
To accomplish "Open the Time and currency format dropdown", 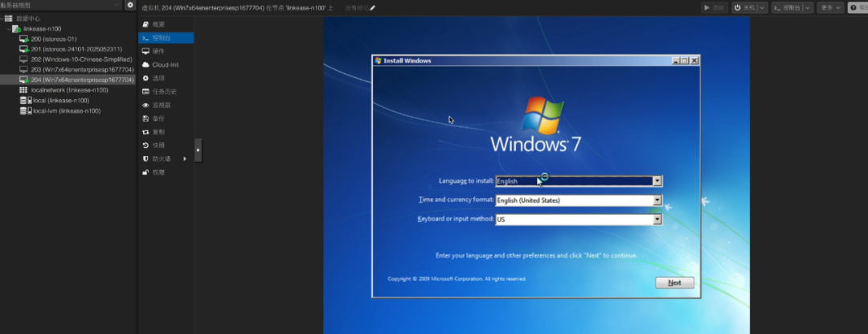I will [x=657, y=200].
